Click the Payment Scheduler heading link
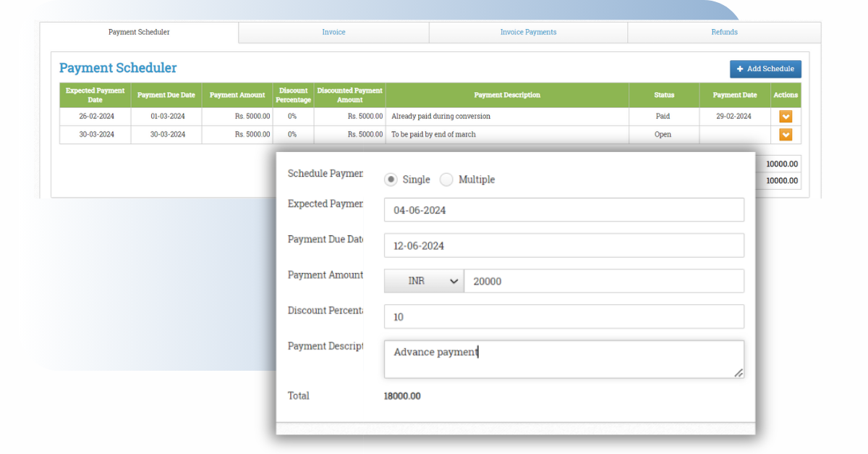This screenshot has width=868, height=454. [118, 67]
